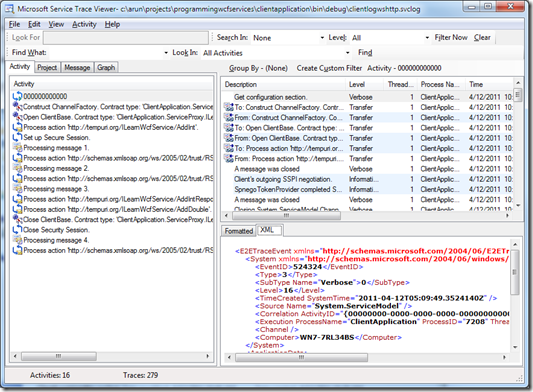This screenshot has height=392, width=533.
Task: Click the Construct ChannelFactory activity icon
Action: [17, 106]
